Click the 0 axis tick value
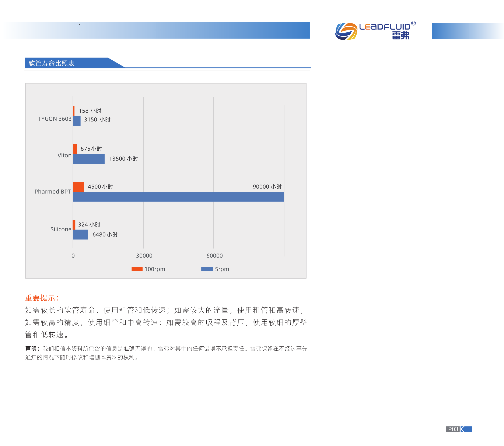The height and width of the screenshot is (446, 504). pos(73,255)
